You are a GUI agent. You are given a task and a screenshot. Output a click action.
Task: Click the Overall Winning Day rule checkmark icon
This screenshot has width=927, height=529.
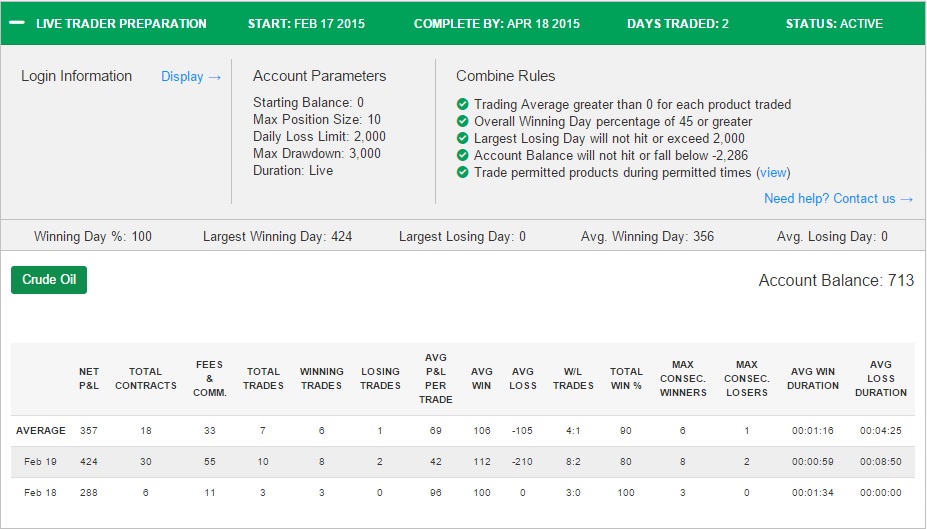tap(463, 121)
